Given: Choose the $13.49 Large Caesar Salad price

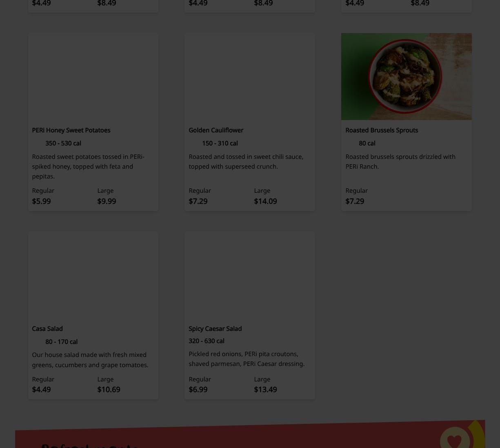Looking at the screenshot, I should 265,389.
